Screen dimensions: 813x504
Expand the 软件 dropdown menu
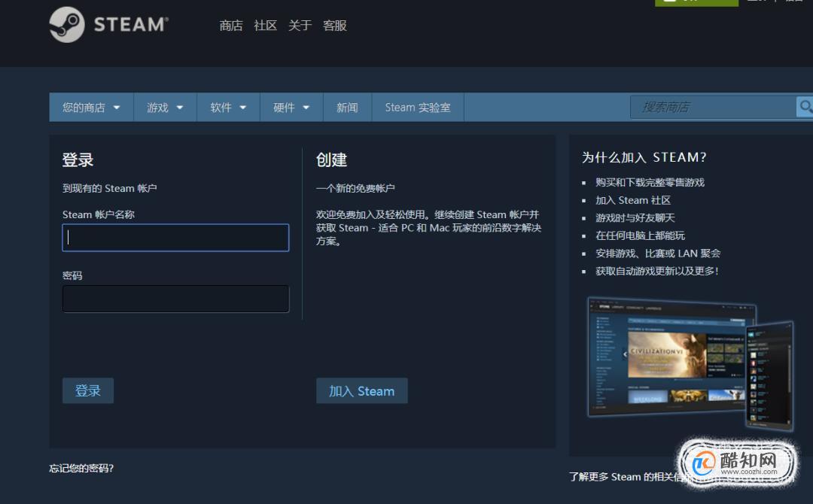[228, 108]
